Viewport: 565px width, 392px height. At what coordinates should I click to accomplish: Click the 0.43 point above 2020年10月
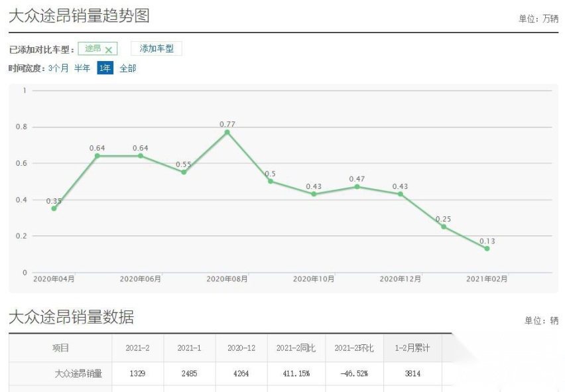314,194
